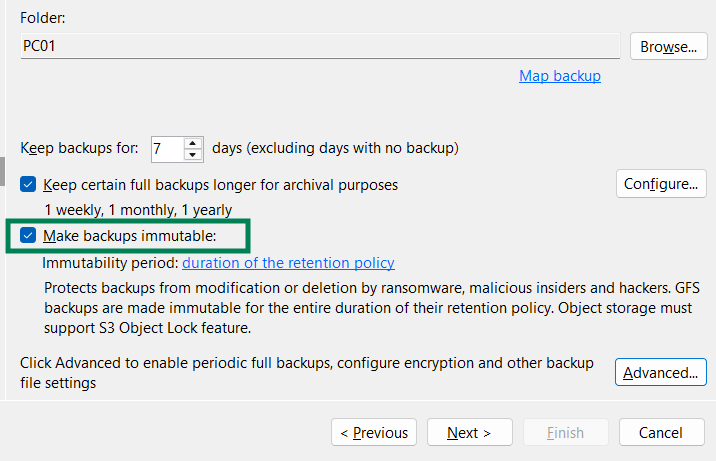Cancel the backup wizard
The width and height of the screenshot is (716, 461).
coord(662,433)
